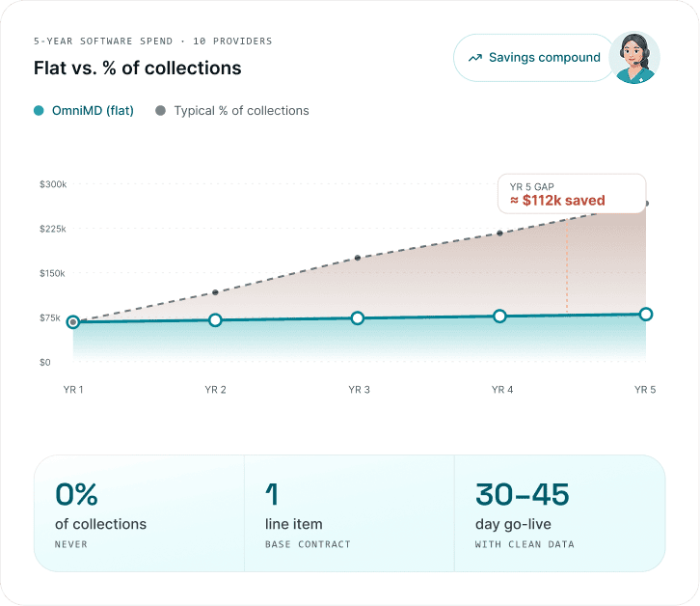
Task: Click the 30–45 day go-live stat card
Action: [560, 513]
